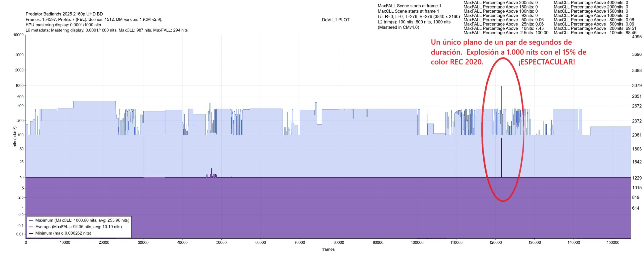Image resolution: width=644 pixels, height=258 pixels.
Task: Click the "frames" x-axis label
Action: [328, 249]
